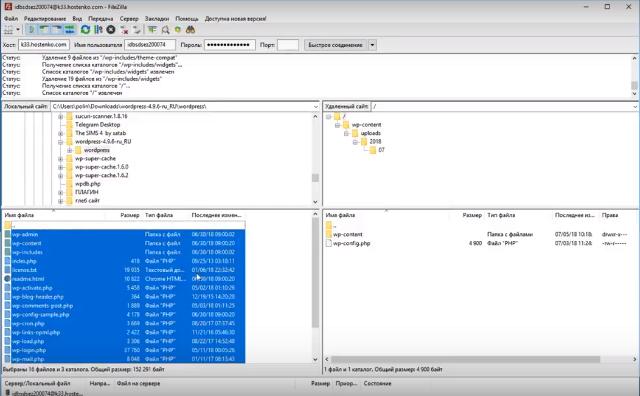Collapse the wordpress-4.9.6-ru_RU folder
The image size is (640, 396).
(60, 142)
